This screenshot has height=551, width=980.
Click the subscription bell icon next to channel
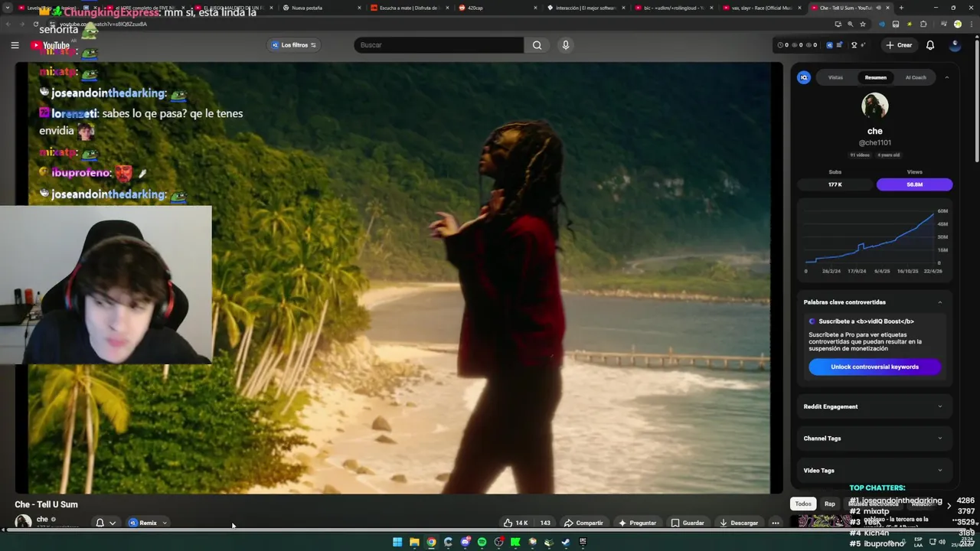(100, 523)
